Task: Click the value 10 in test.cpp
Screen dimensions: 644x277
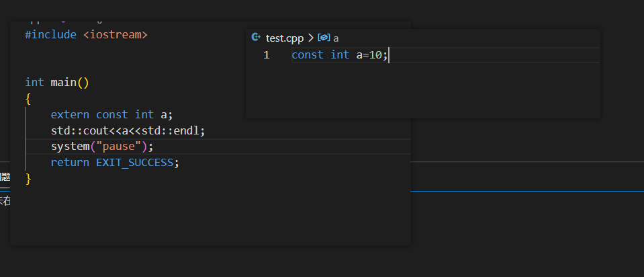Action: click(x=375, y=55)
